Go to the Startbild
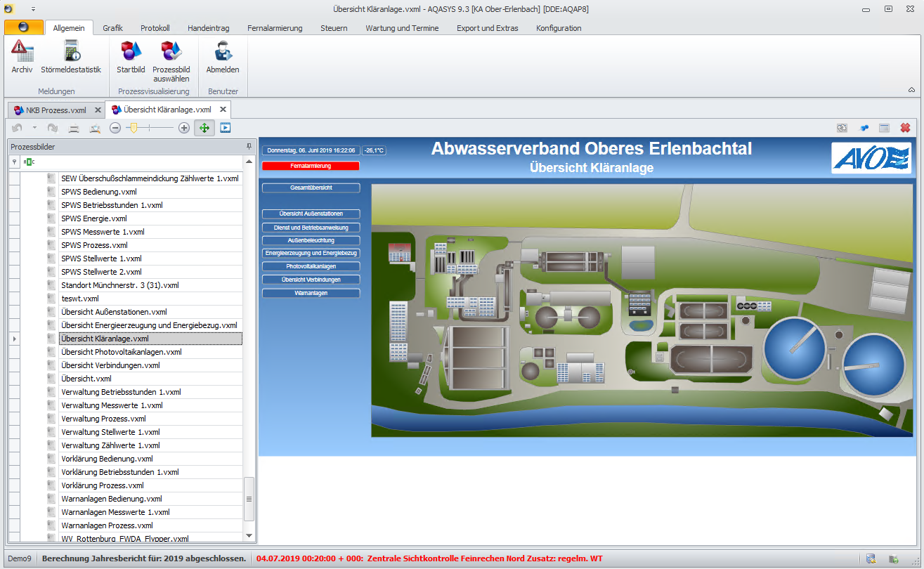 131,57
